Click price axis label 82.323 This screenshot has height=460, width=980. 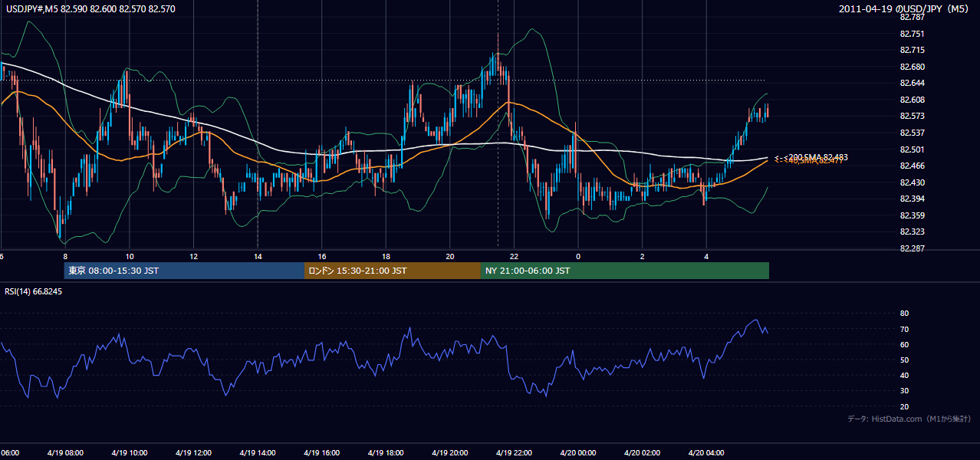point(912,232)
